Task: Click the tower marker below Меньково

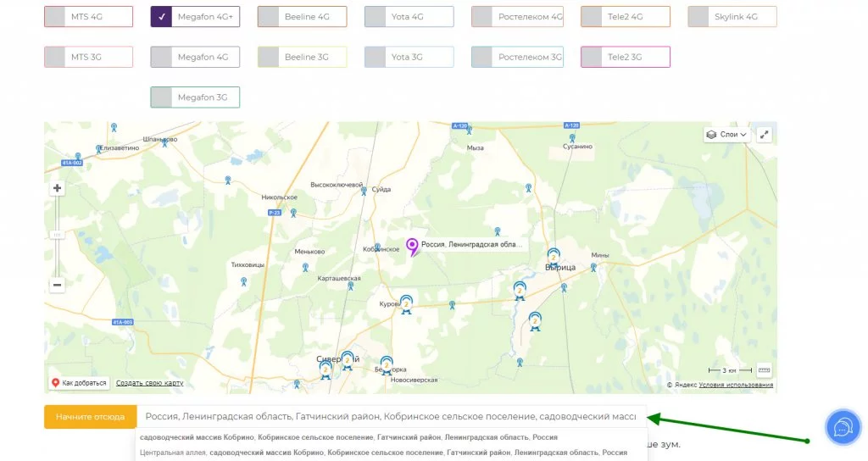Action: [x=305, y=267]
